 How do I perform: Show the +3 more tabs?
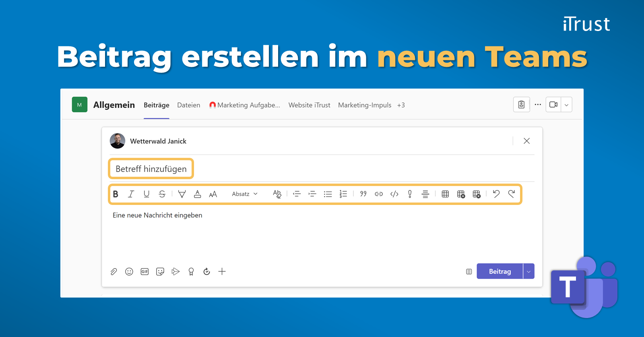[401, 105]
